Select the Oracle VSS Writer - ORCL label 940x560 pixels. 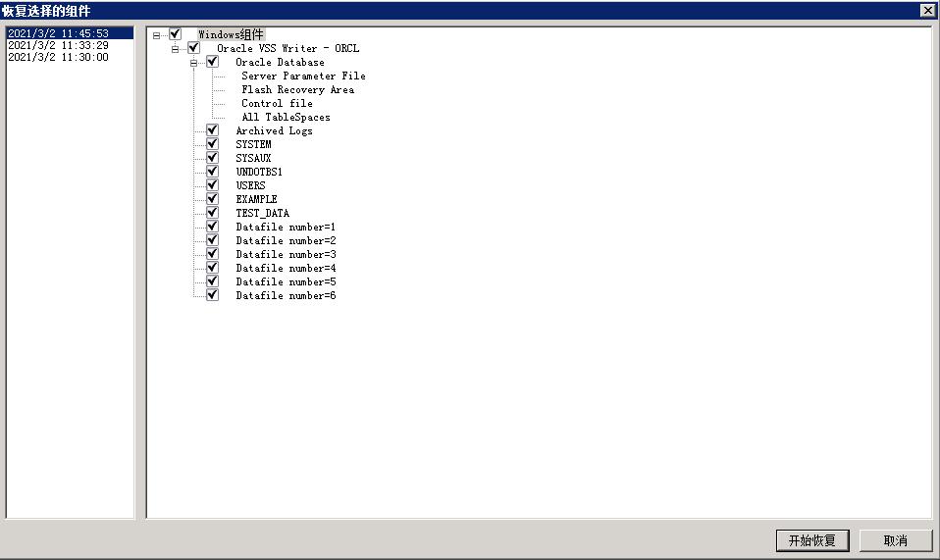287,48
